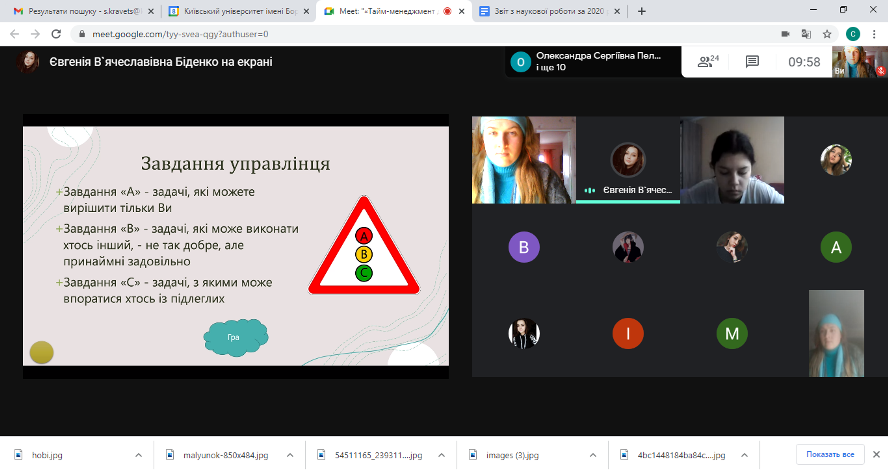This screenshot has height=473, width=888.
Task: Select the participant tile with letter B avatar
Action: point(524,247)
